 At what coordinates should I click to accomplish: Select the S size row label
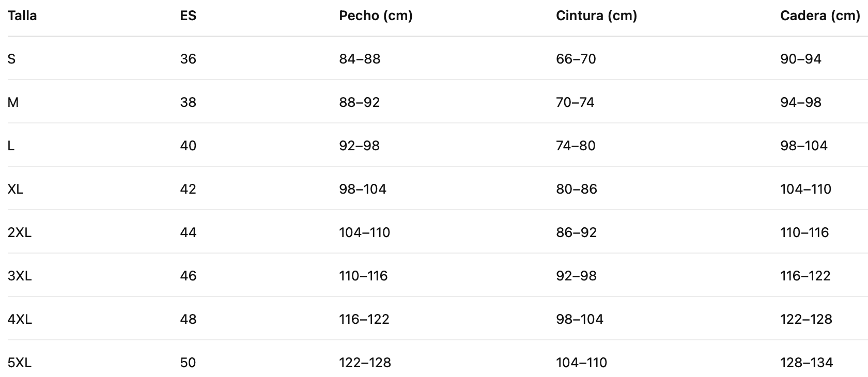(11, 59)
